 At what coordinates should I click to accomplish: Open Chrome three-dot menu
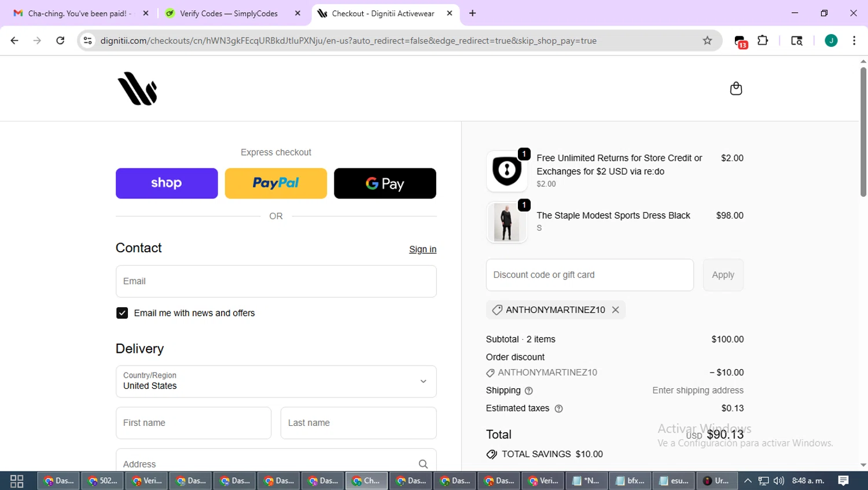click(x=854, y=40)
